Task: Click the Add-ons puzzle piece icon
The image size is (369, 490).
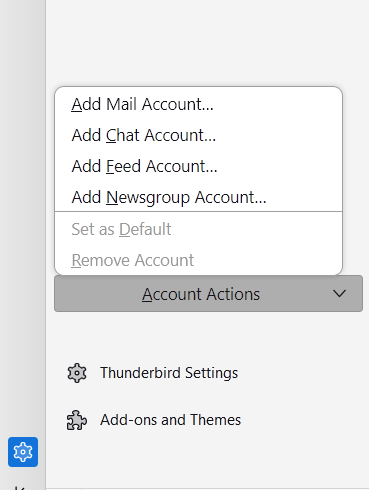Action: [77, 420]
